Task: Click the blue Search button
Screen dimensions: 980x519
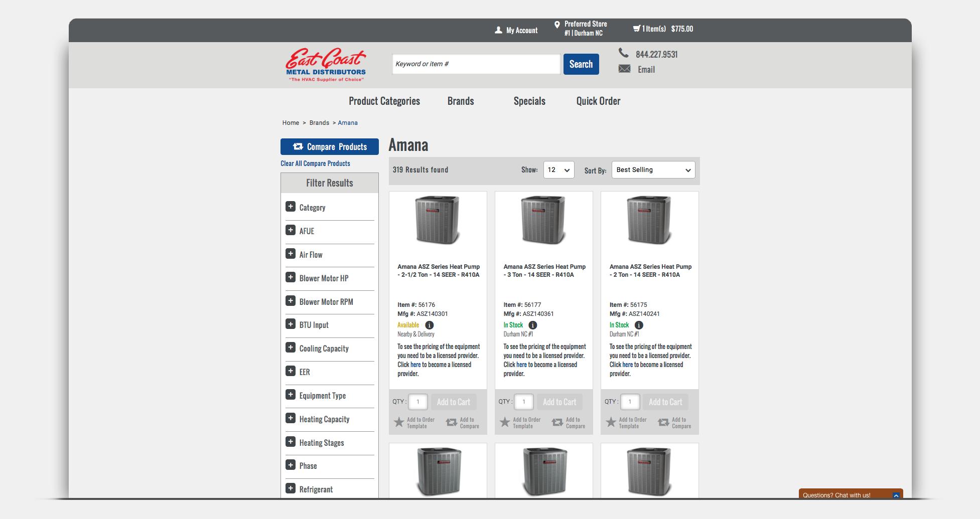Action: [581, 64]
